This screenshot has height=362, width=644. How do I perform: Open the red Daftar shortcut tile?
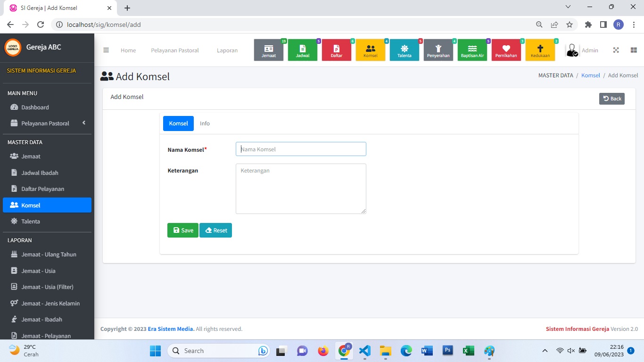click(x=337, y=50)
